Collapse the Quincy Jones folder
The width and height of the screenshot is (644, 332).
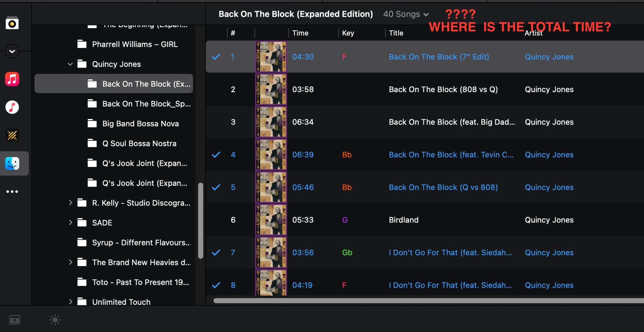tap(70, 64)
